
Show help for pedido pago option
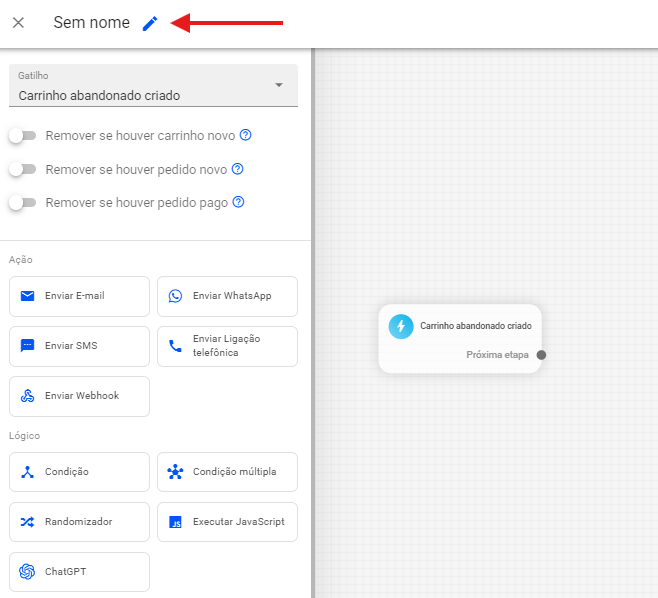click(x=238, y=202)
